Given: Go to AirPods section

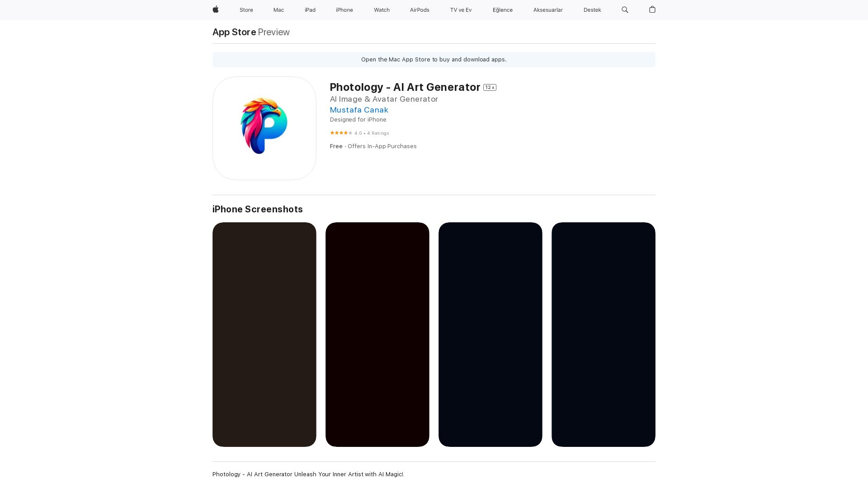Looking at the screenshot, I should pos(420,10).
